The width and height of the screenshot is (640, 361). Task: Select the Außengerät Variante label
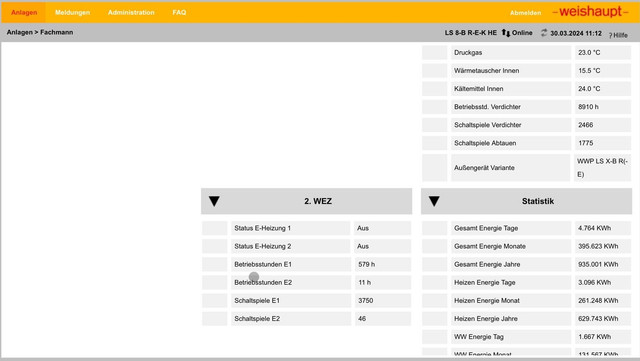click(484, 168)
